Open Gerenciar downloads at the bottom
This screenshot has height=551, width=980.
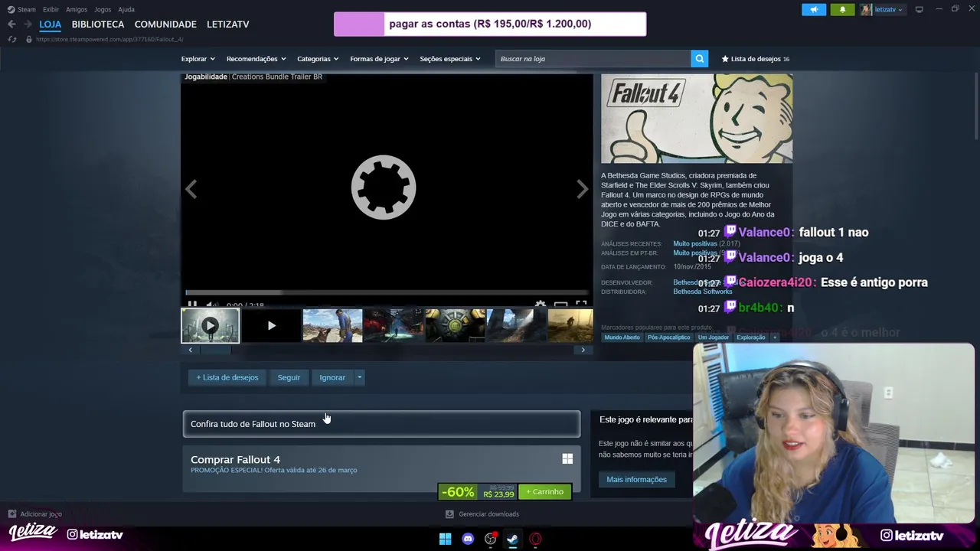(482, 514)
